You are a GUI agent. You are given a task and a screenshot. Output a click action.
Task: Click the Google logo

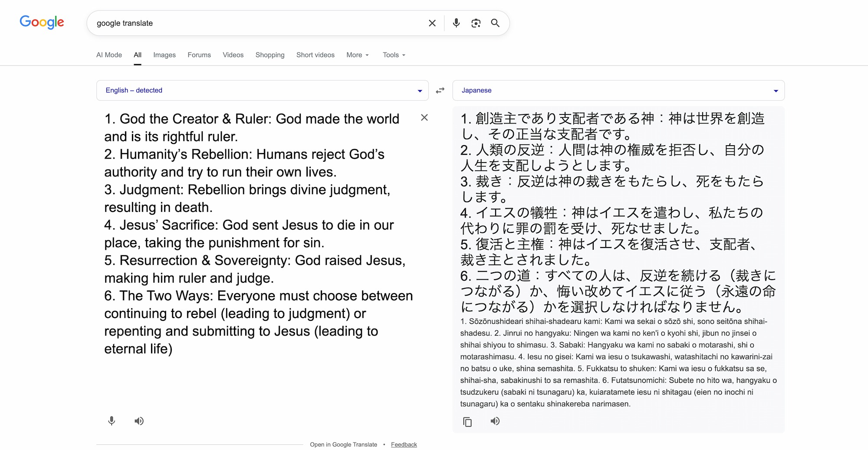click(42, 22)
